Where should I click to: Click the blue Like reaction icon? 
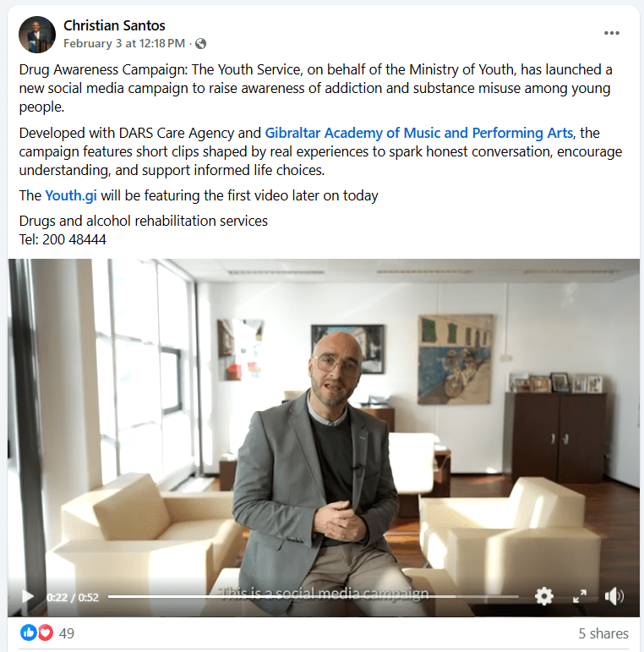click(29, 633)
